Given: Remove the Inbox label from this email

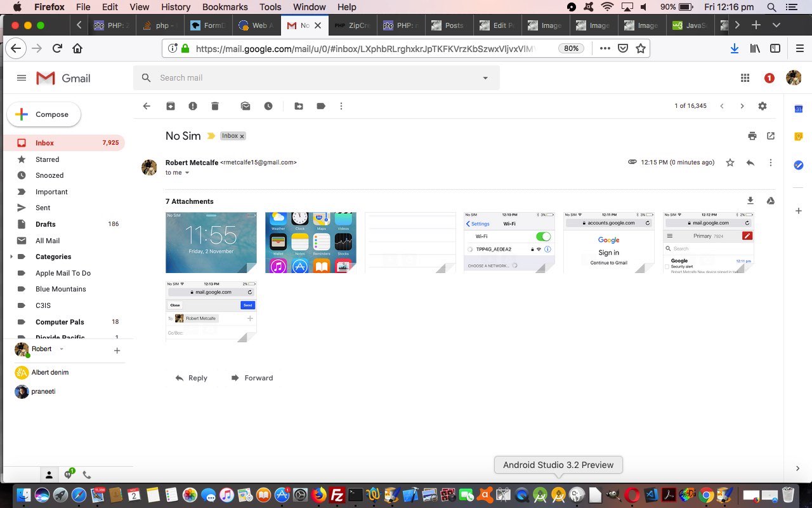Looking at the screenshot, I should coord(242,137).
